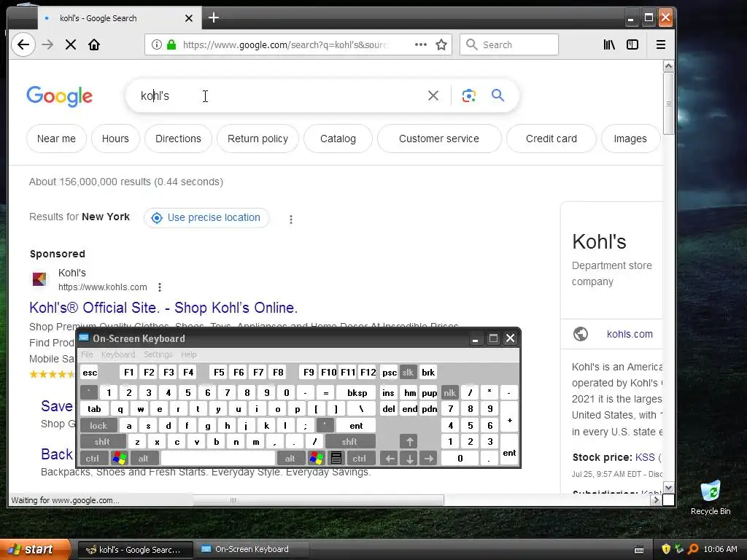The height and width of the screenshot is (560, 747).
Task: Submit search with the blue magnifier icon
Action: 498,96
